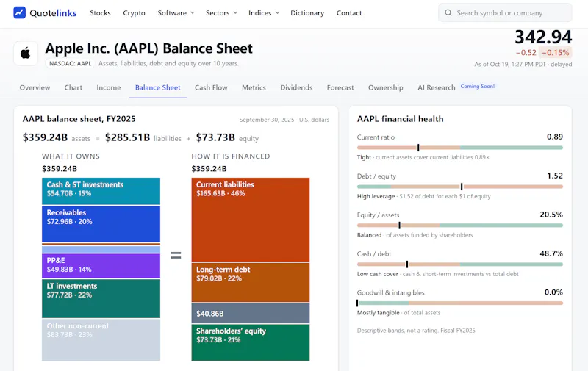Screen dimensions: 588x371
Task: Click the 48.7% cash/debt value
Action: (x=551, y=253)
